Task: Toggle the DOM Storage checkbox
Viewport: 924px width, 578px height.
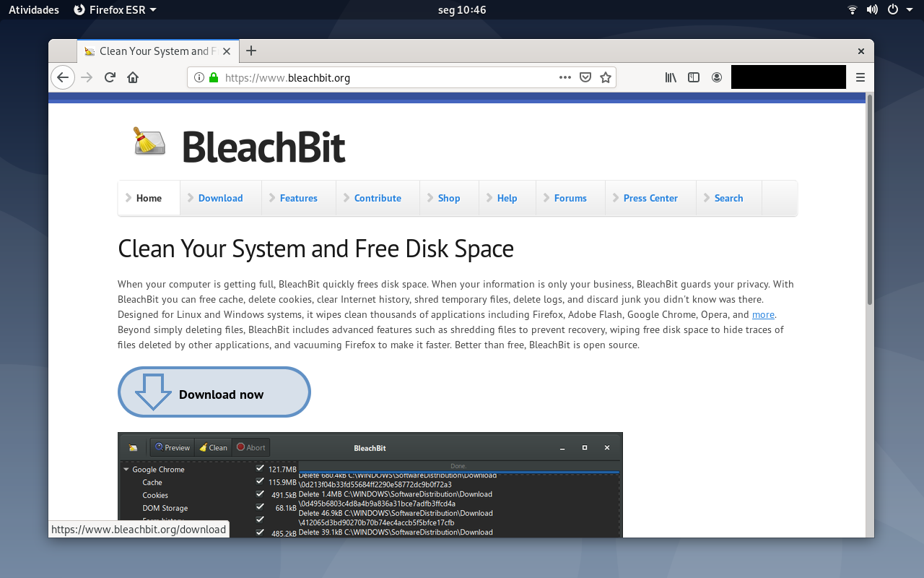Action: [260, 507]
